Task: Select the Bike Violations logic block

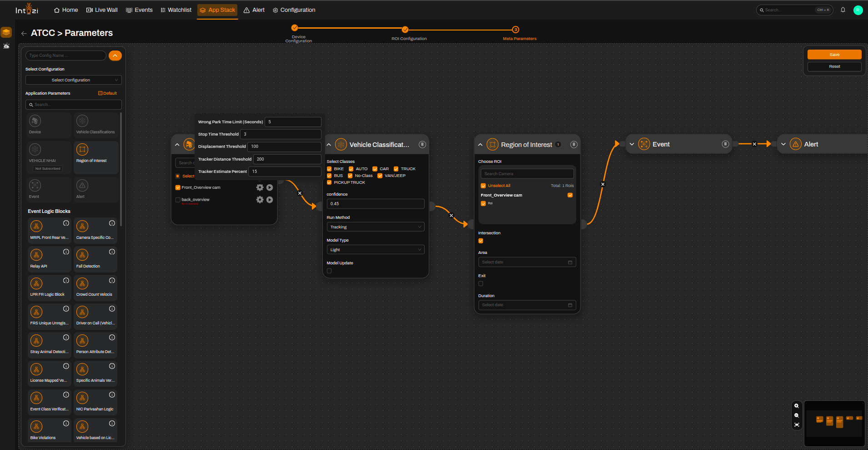Action: (50, 430)
